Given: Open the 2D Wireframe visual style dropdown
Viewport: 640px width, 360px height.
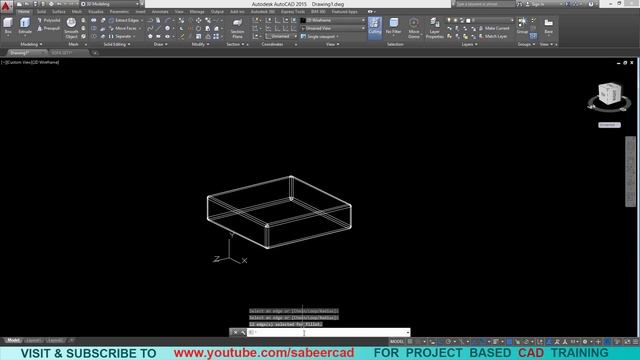Looking at the screenshot, I should (x=333, y=20).
